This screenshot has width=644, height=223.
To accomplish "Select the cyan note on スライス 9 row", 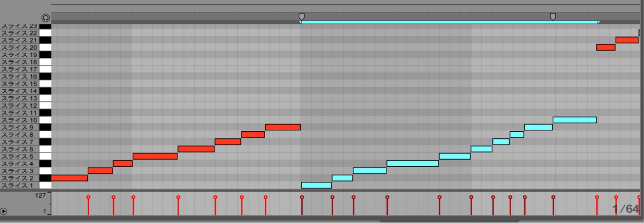I will coord(539,127).
